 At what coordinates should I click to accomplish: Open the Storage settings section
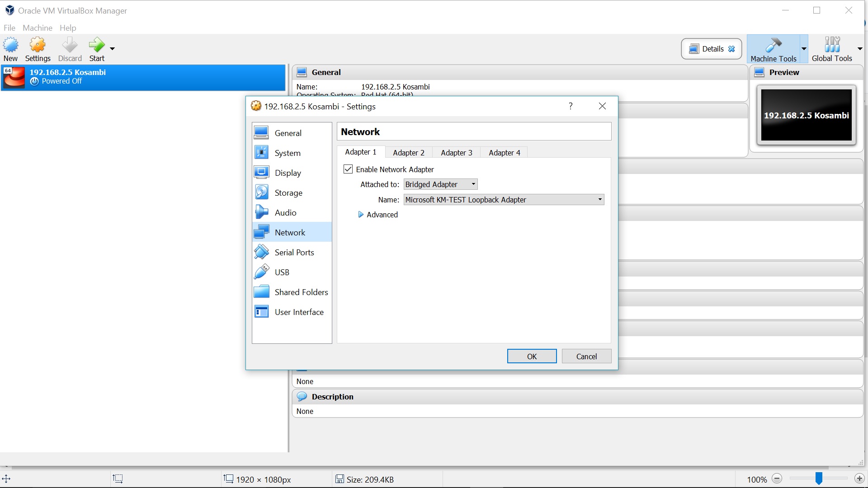(262, 192)
